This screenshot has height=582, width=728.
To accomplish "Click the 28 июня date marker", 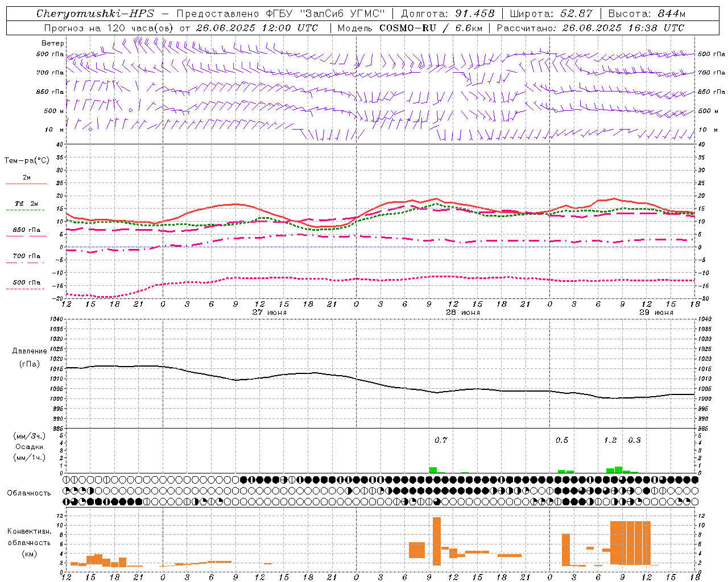I will tap(462, 313).
